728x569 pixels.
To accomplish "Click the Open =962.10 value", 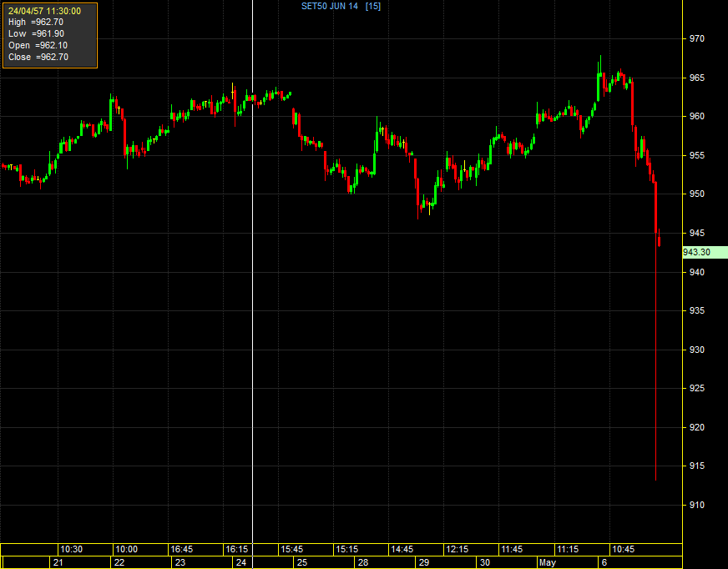I will (x=38, y=45).
